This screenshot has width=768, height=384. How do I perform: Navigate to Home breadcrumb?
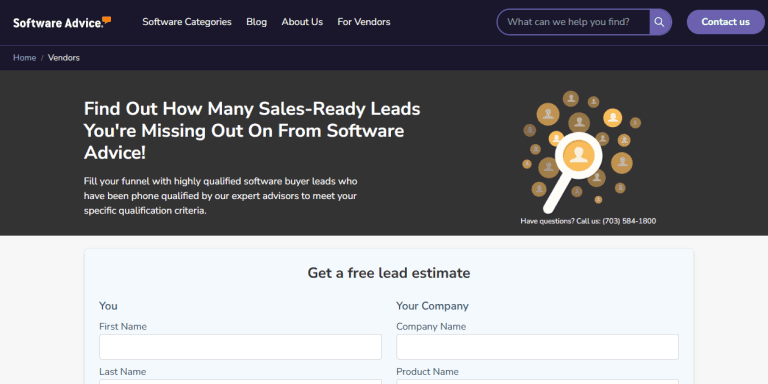(x=24, y=58)
